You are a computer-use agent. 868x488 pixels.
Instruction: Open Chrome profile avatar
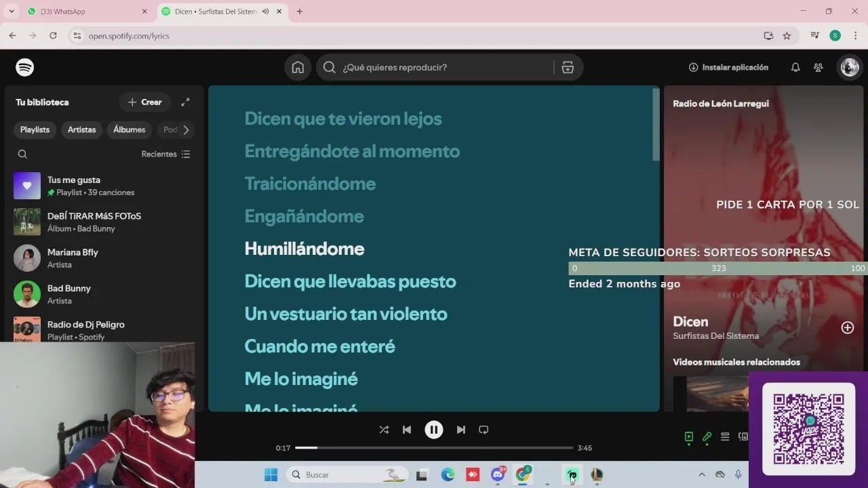835,36
